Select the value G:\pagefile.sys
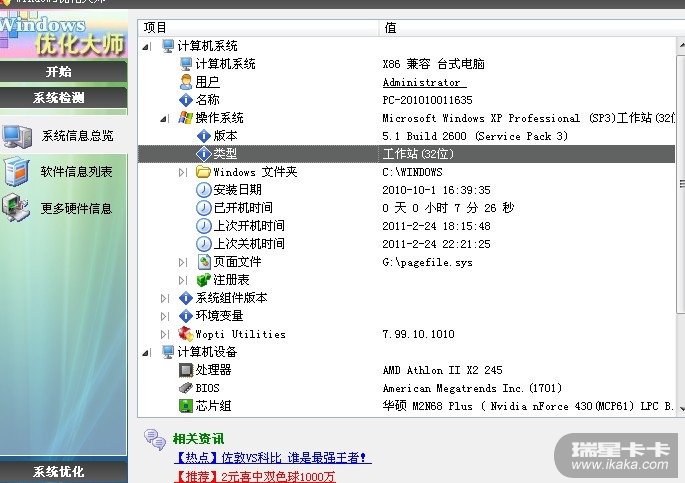This screenshot has width=685, height=483. tap(427, 262)
